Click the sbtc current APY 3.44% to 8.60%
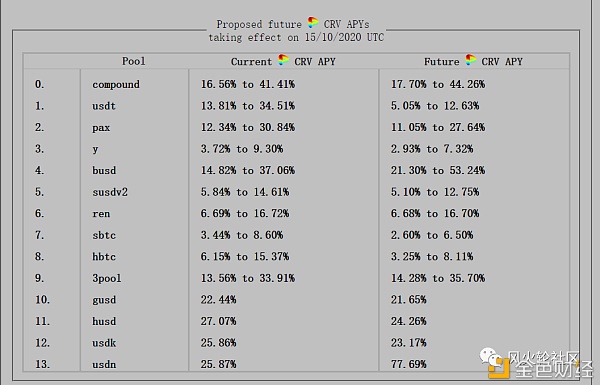 pos(242,235)
